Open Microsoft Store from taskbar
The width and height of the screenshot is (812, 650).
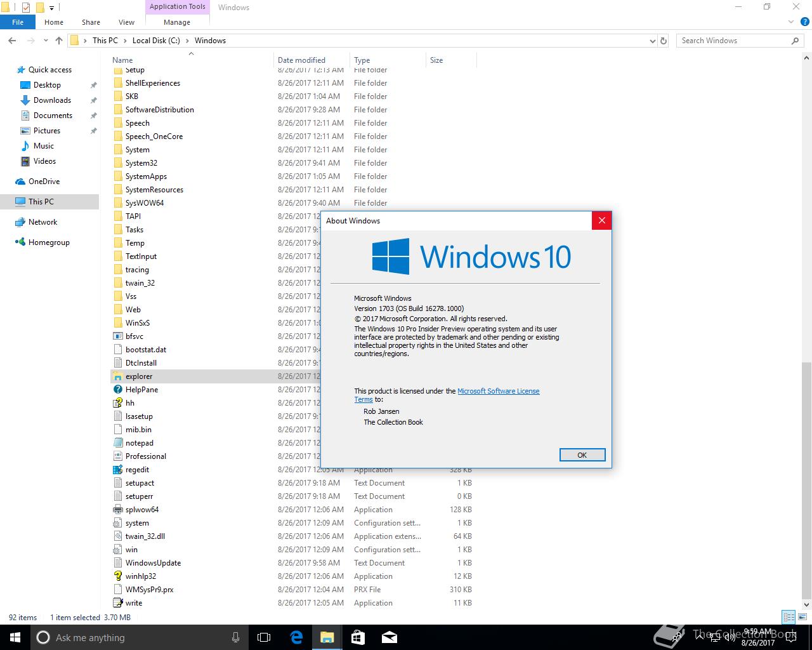point(358,637)
